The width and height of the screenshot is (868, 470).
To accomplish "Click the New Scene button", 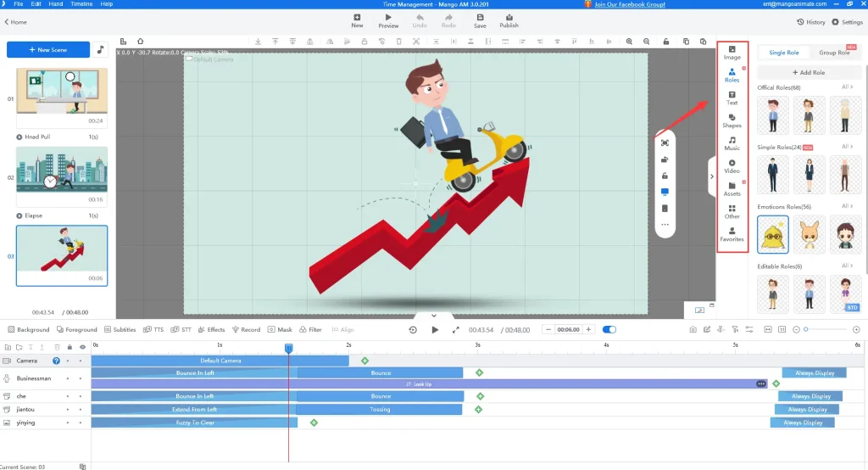I will coord(48,50).
